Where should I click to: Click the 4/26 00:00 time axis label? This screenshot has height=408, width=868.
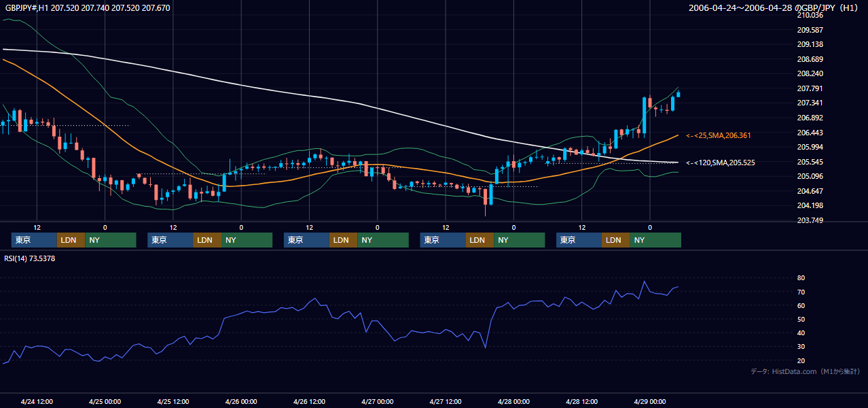point(241,402)
